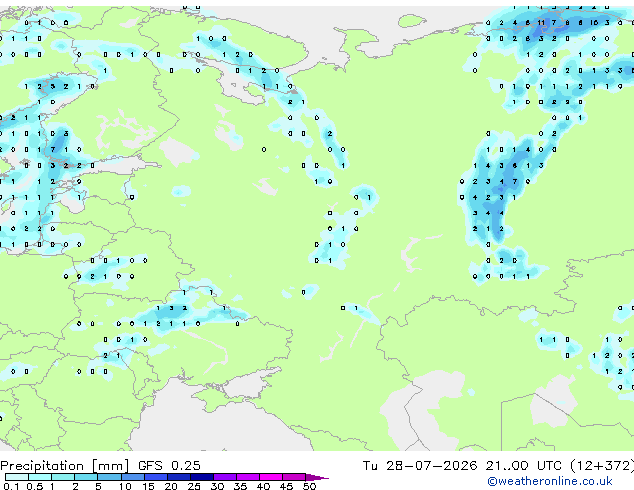
Task: Click the legend tick label '15'
Action: (148, 486)
